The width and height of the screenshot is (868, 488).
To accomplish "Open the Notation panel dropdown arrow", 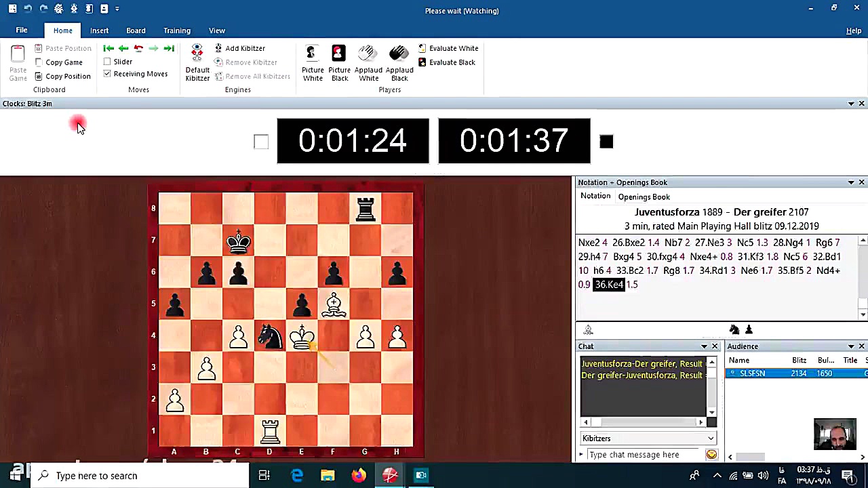I will tap(851, 182).
